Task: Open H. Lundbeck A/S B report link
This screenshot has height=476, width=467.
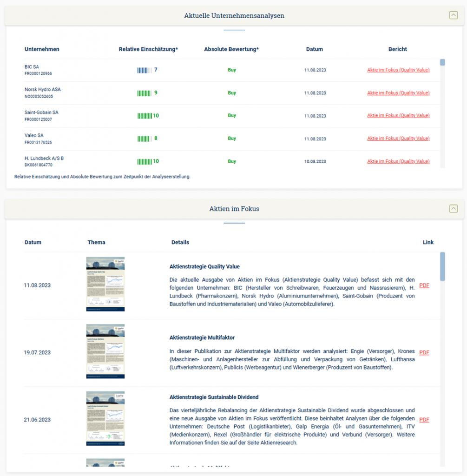Action: [x=398, y=161]
